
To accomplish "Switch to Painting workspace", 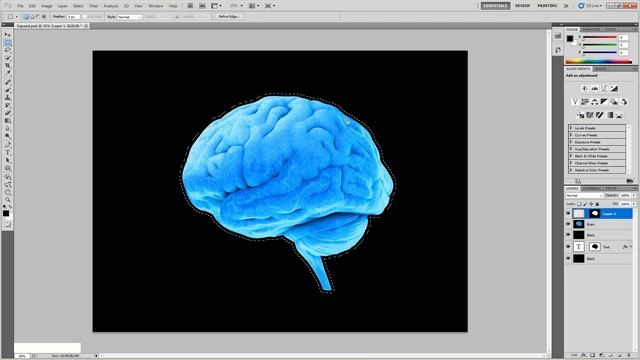I will coord(547,6).
